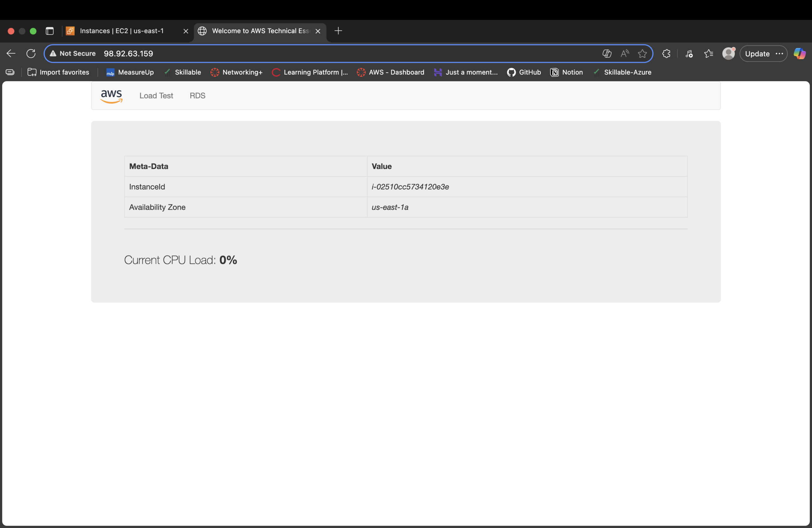This screenshot has width=812, height=528.
Task: Click the address bar
Action: 239,54
